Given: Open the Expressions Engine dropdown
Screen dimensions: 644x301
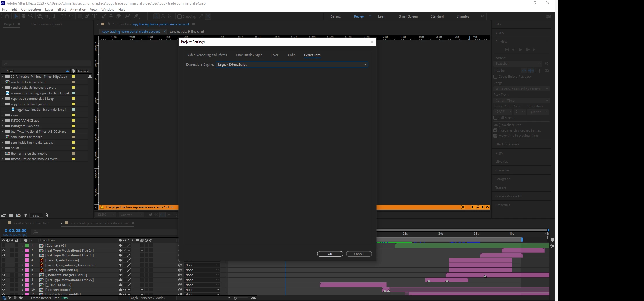Looking at the screenshot, I should click(x=292, y=64).
